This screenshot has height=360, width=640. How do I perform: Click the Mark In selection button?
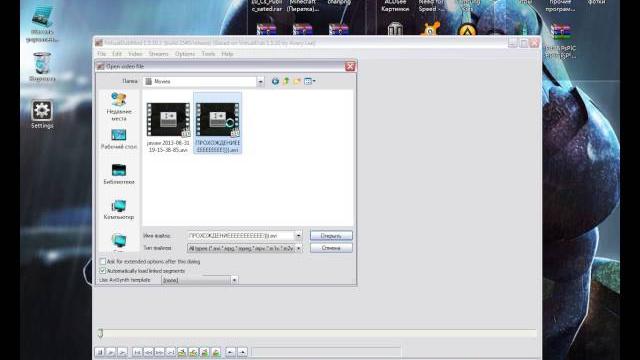point(231,352)
